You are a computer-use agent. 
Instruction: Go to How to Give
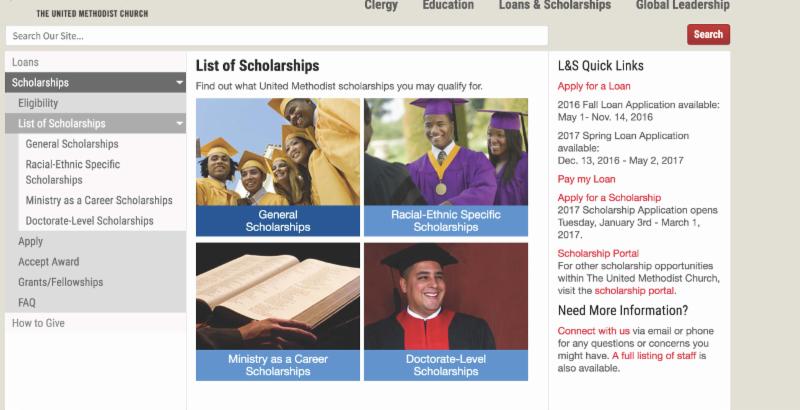pos(38,323)
